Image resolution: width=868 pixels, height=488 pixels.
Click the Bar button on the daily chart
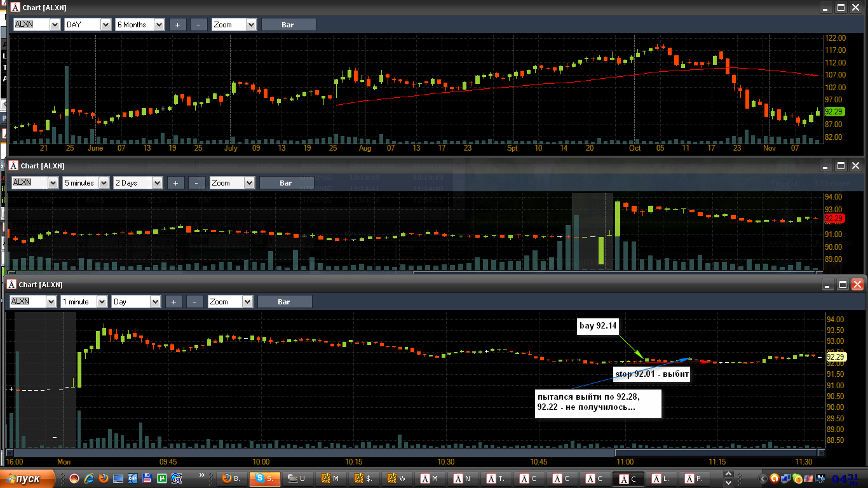[288, 25]
